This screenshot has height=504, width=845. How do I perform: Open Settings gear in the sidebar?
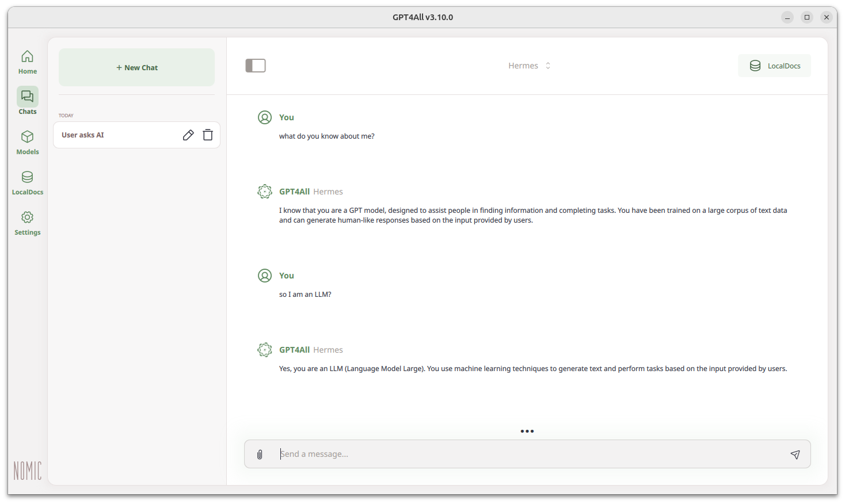(x=27, y=223)
